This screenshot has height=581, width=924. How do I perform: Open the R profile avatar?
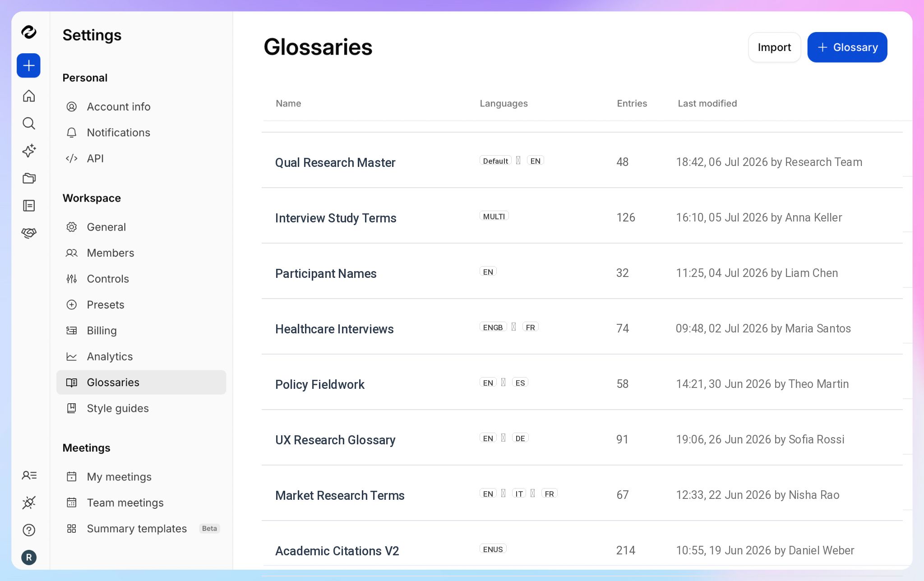click(x=29, y=558)
